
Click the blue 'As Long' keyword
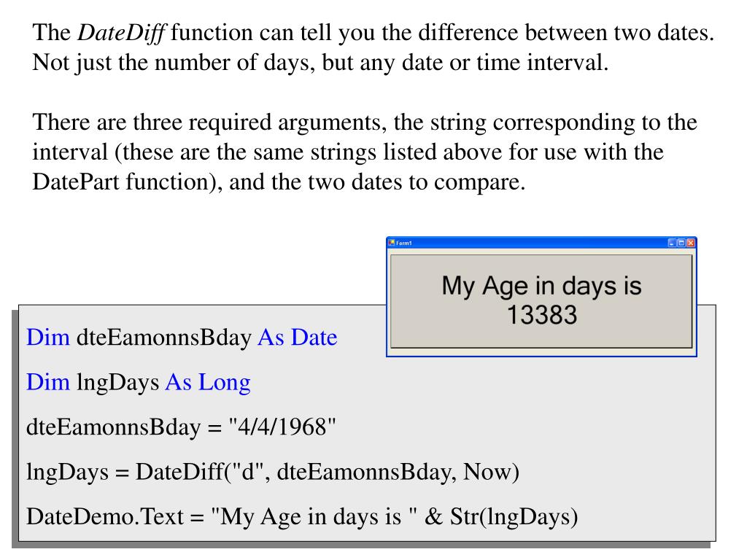click(208, 382)
